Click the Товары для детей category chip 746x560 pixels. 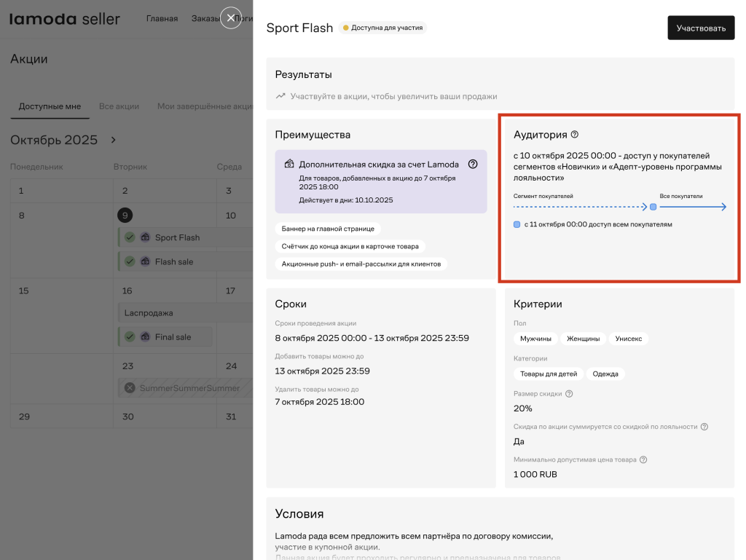tap(549, 374)
